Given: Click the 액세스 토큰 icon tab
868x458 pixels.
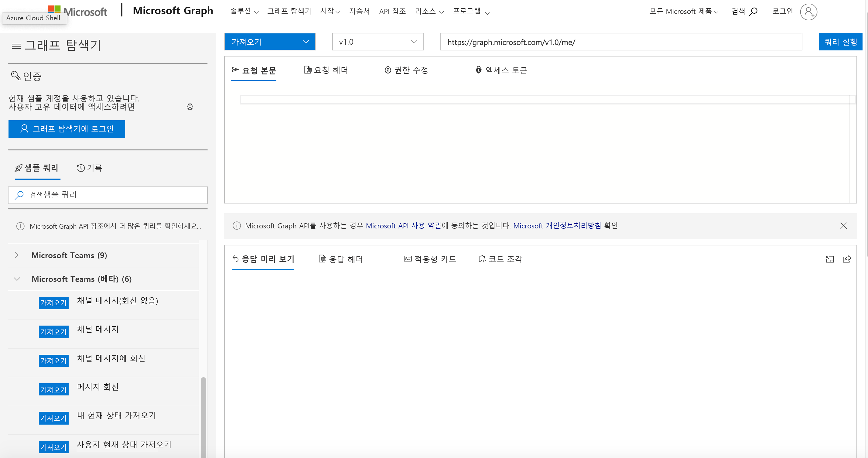Looking at the screenshot, I should [501, 70].
